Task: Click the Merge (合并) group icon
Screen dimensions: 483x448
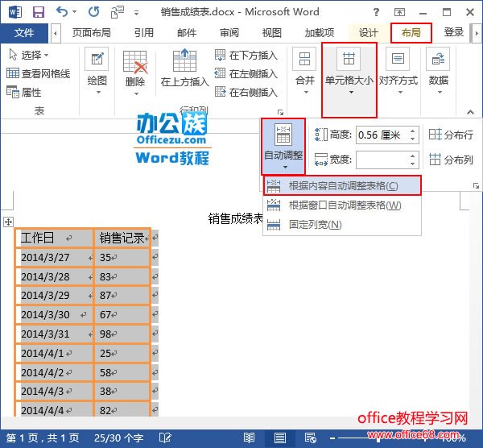Action: point(304,59)
